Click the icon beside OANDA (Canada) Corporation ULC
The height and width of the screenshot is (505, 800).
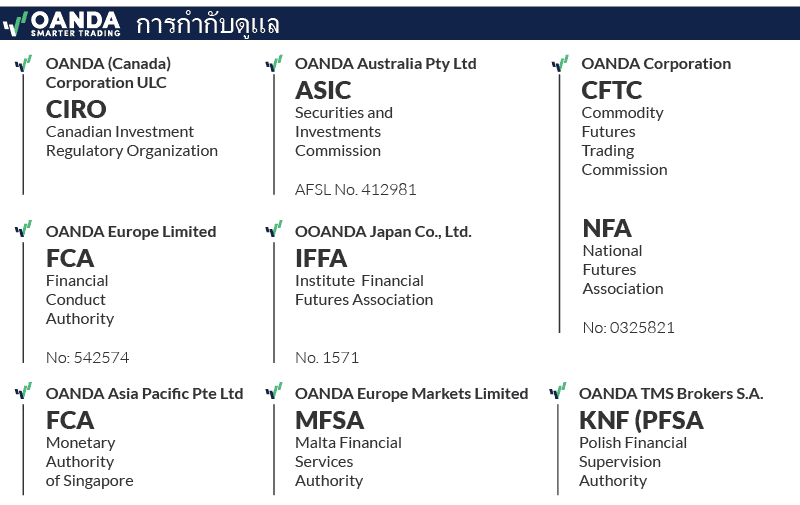pos(23,64)
